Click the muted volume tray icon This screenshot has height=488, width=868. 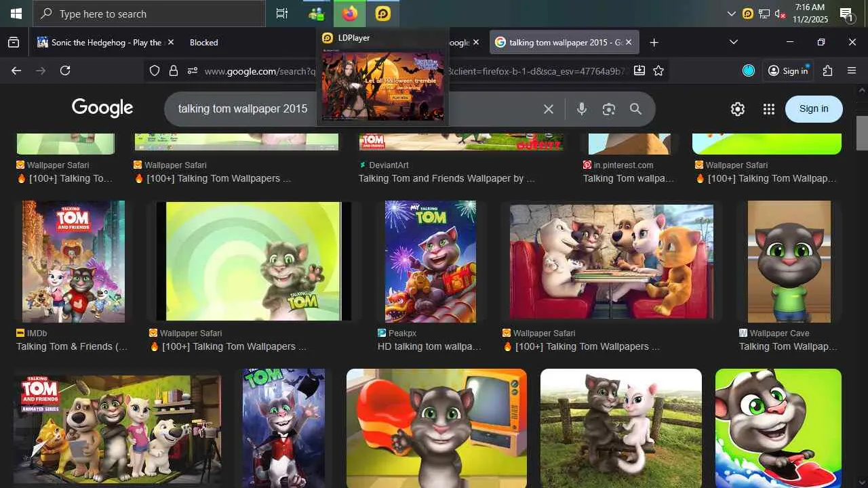[x=780, y=14]
